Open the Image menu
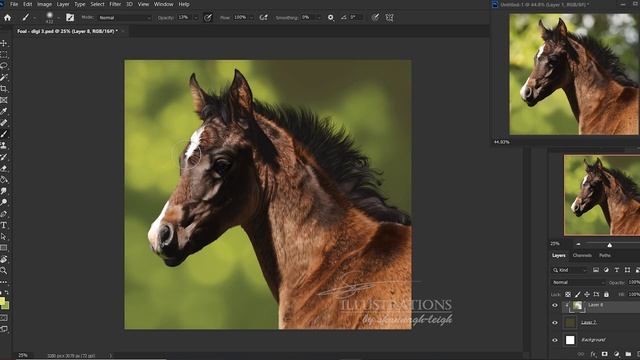 [44, 4]
